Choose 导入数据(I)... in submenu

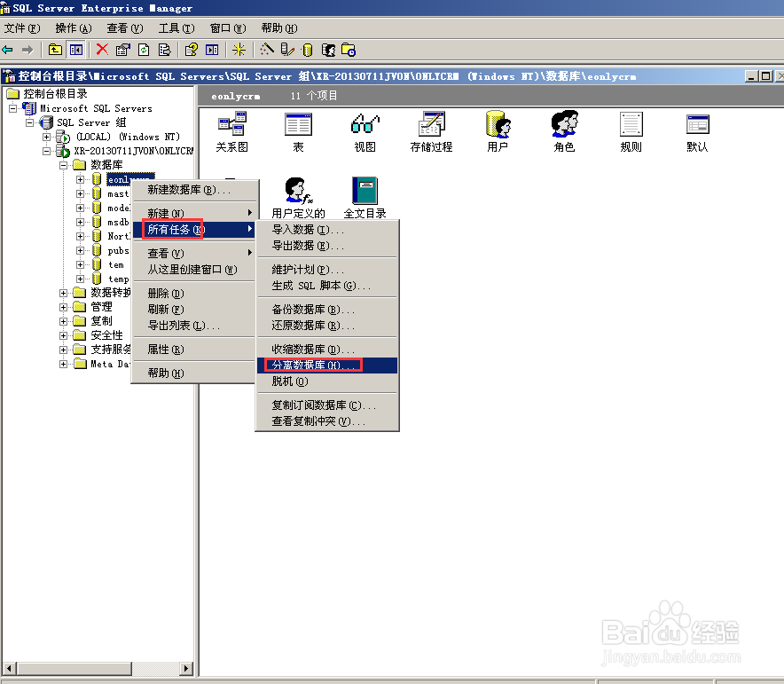(327, 230)
